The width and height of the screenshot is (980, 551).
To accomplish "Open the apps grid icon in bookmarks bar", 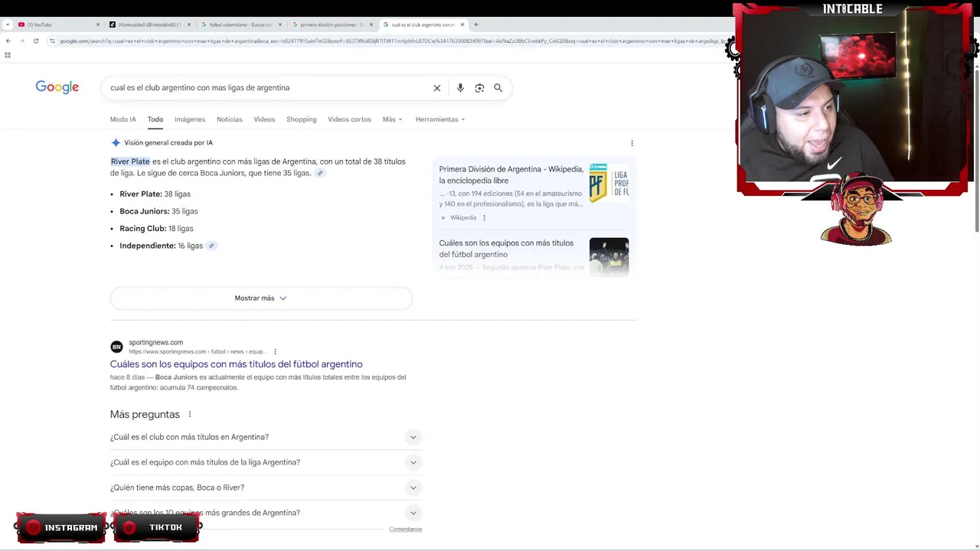I will tap(8, 55).
